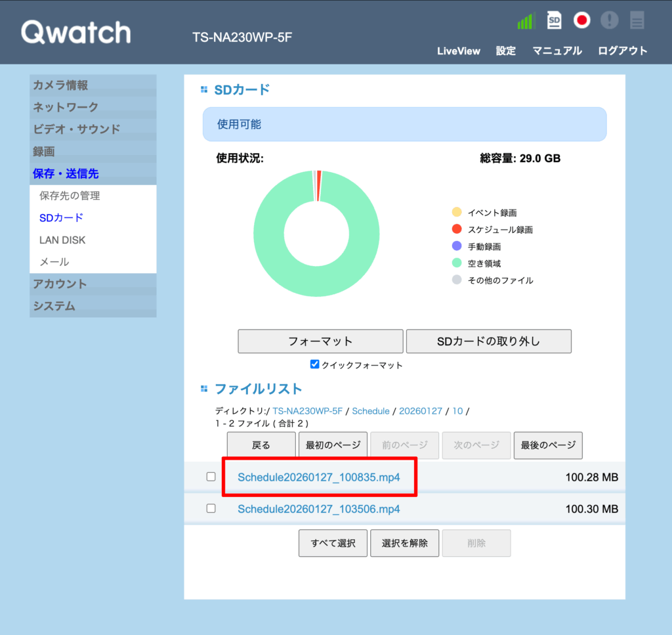Screen dimensions: 672x635
Task: Click the exclamation alert status icon
Action: pos(609,20)
